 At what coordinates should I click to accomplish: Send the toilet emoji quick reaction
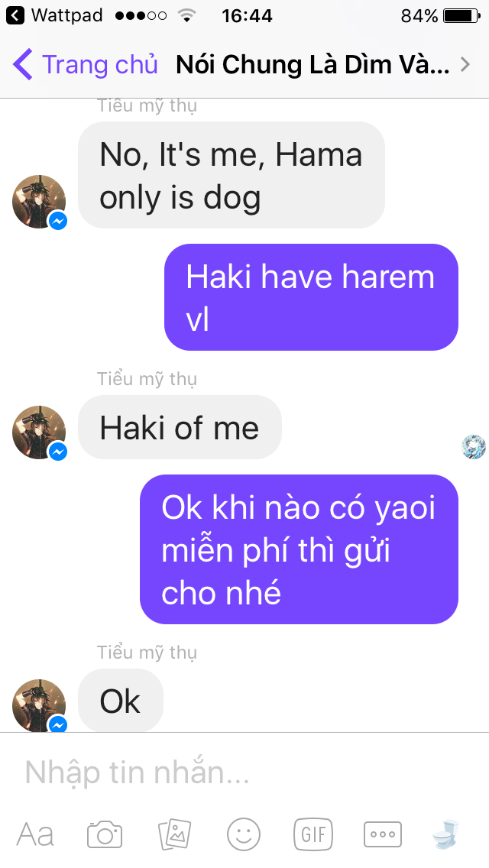(446, 834)
